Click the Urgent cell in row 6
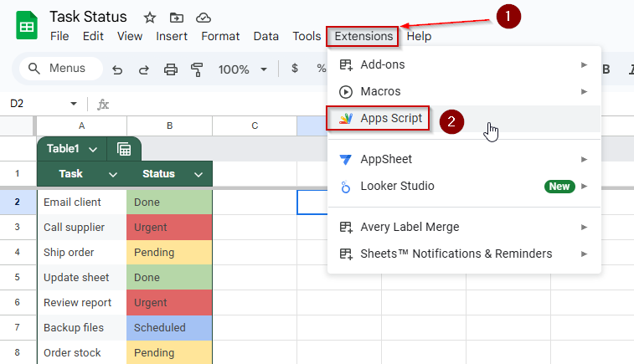634x364 pixels. click(169, 303)
